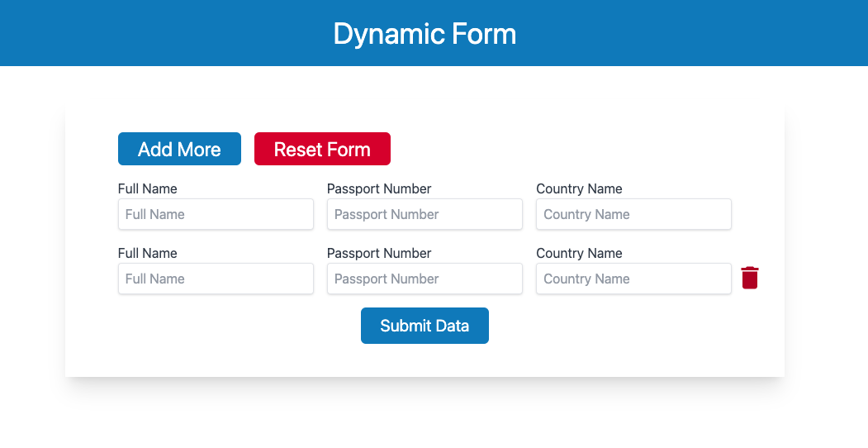
Task: Click the first row Full Name label
Action: [x=147, y=188]
